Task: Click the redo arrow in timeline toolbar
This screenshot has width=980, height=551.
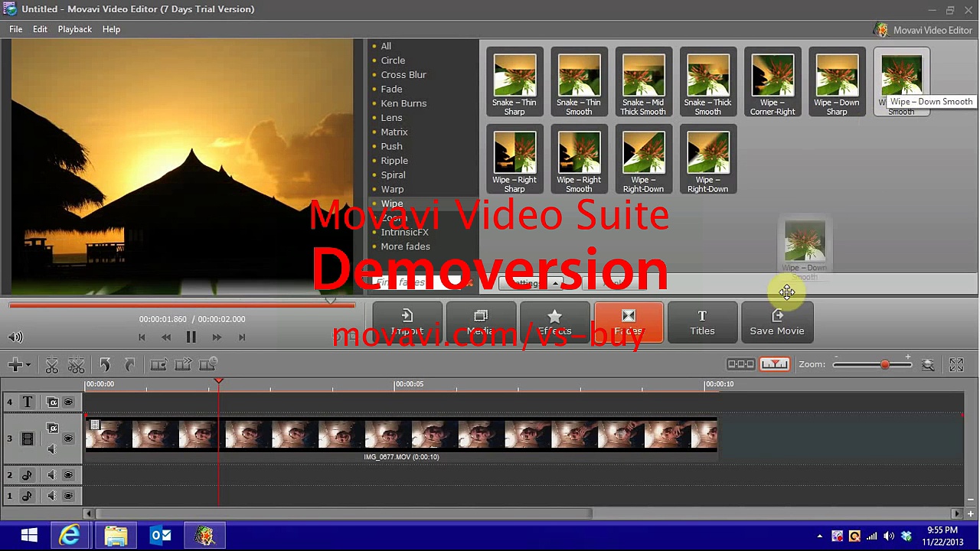Action: pos(129,365)
